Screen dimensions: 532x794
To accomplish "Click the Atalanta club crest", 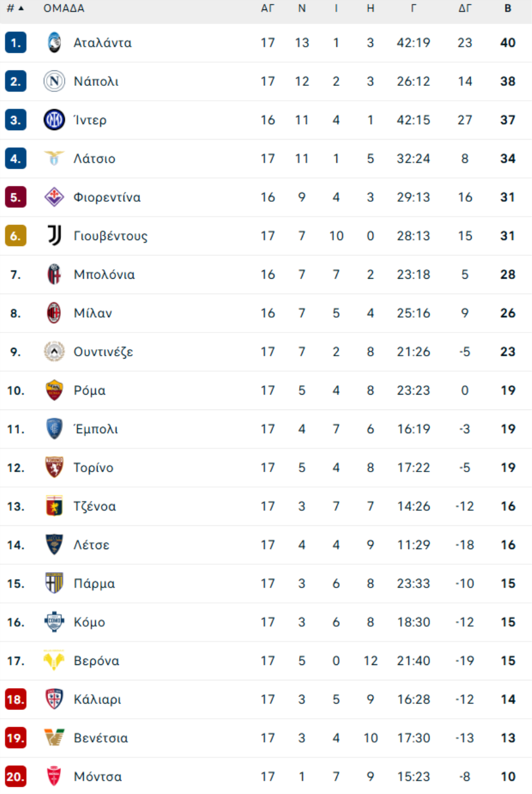I will 54,43.
